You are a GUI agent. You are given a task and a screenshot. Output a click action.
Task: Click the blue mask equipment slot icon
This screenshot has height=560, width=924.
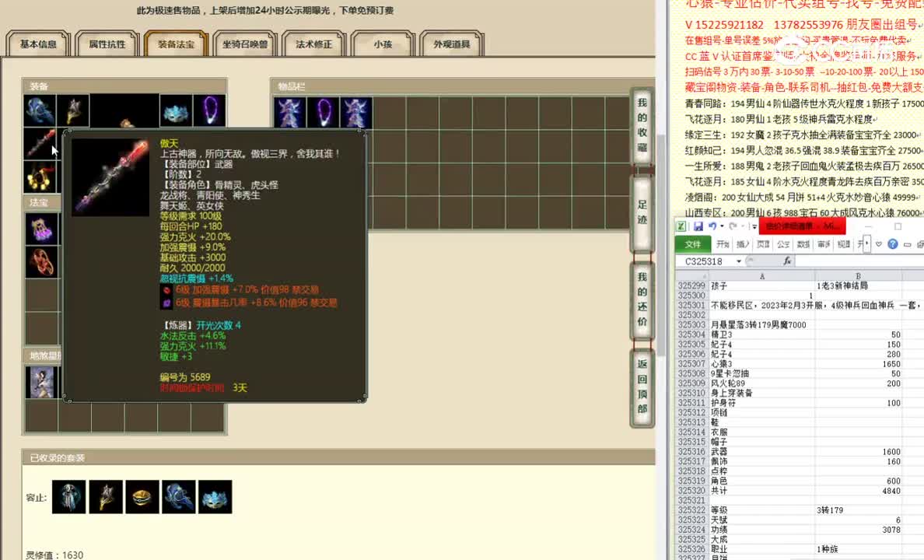pos(176,110)
